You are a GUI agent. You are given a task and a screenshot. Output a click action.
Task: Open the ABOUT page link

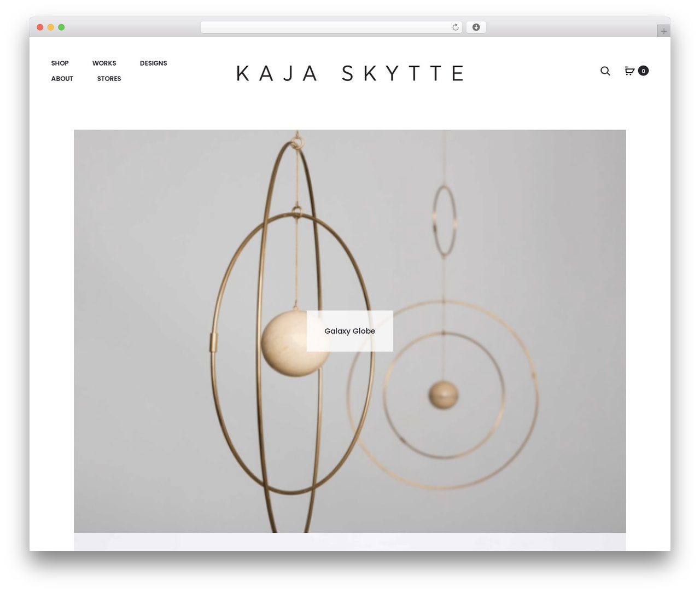point(62,79)
